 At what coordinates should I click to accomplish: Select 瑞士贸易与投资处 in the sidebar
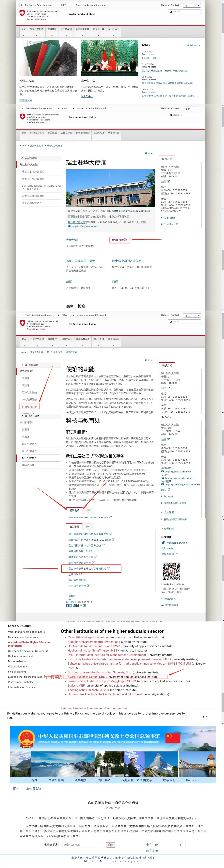click(32, 203)
